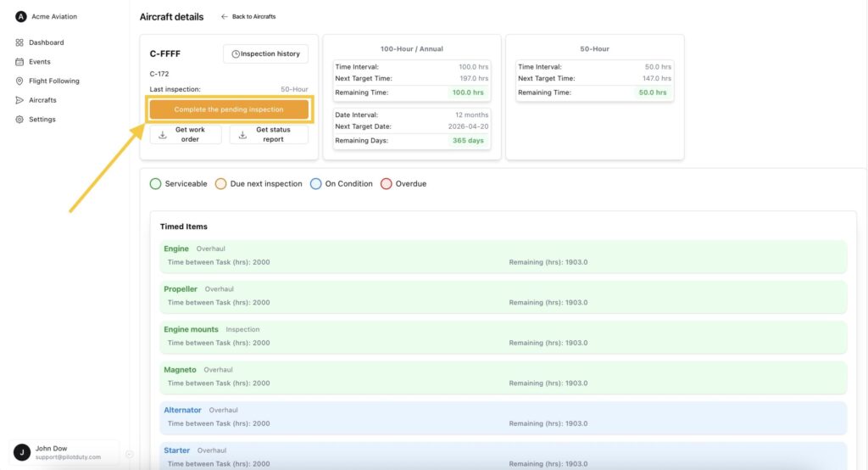Click the Dashboard grid icon in sidebar
Viewport: 868px width, 470px height.
pyautogui.click(x=19, y=42)
